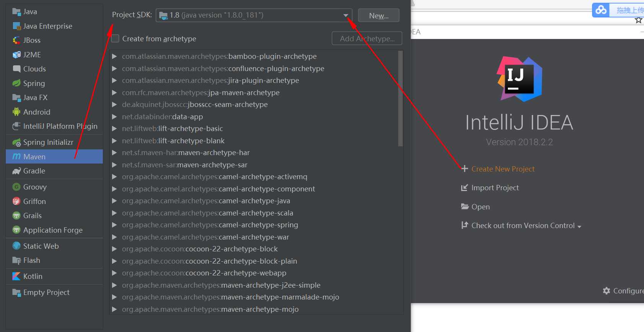
Task: Select cocoon-22-archetype-webapp in archetype list
Action: pyautogui.click(x=204, y=273)
